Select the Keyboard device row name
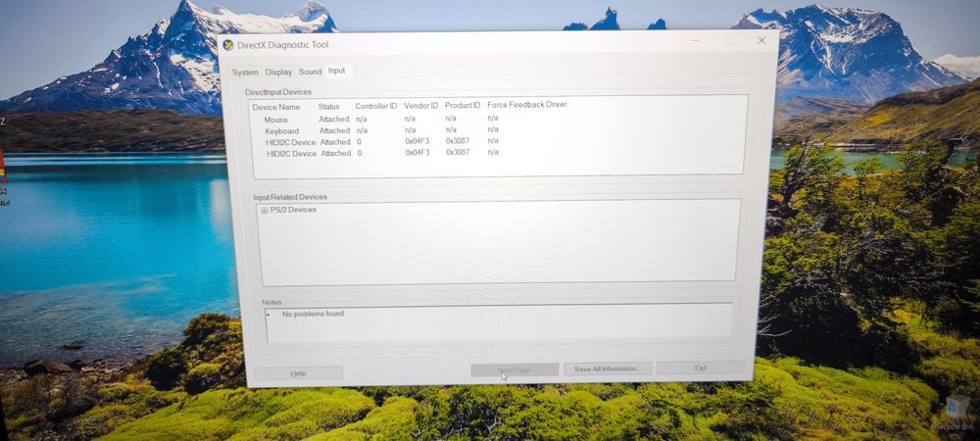 pos(282,131)
